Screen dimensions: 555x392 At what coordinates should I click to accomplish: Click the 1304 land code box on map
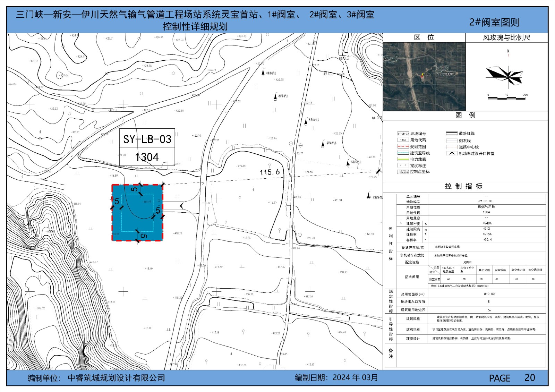147,157
